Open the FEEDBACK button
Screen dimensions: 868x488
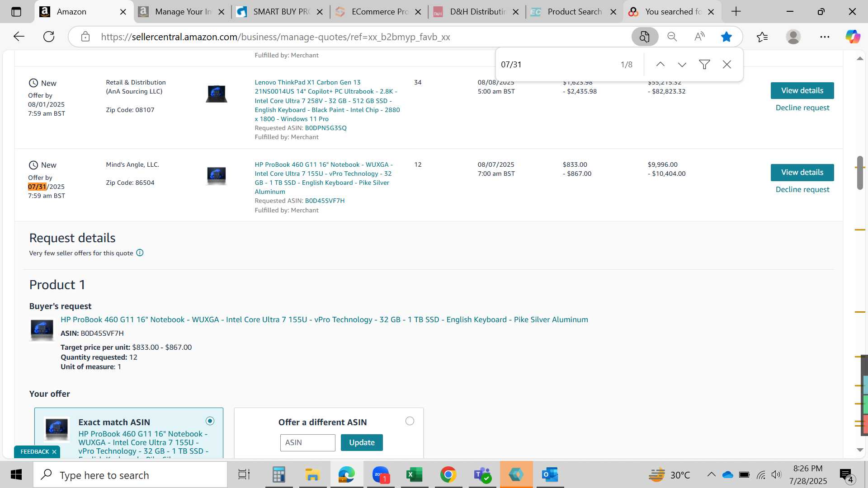34,452
